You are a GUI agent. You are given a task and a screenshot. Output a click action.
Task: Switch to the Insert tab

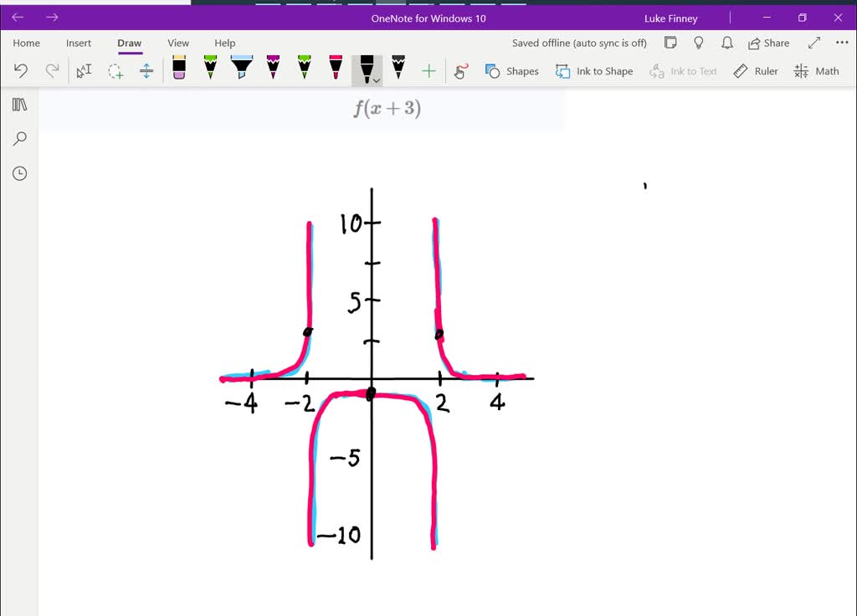click(79, 43)
